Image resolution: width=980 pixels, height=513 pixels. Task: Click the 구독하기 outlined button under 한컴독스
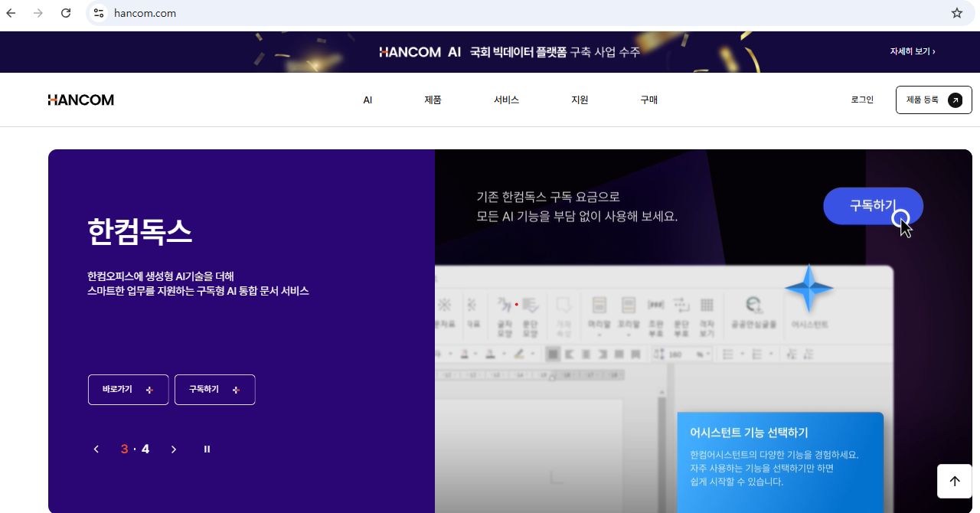click(x=214, y=390)
